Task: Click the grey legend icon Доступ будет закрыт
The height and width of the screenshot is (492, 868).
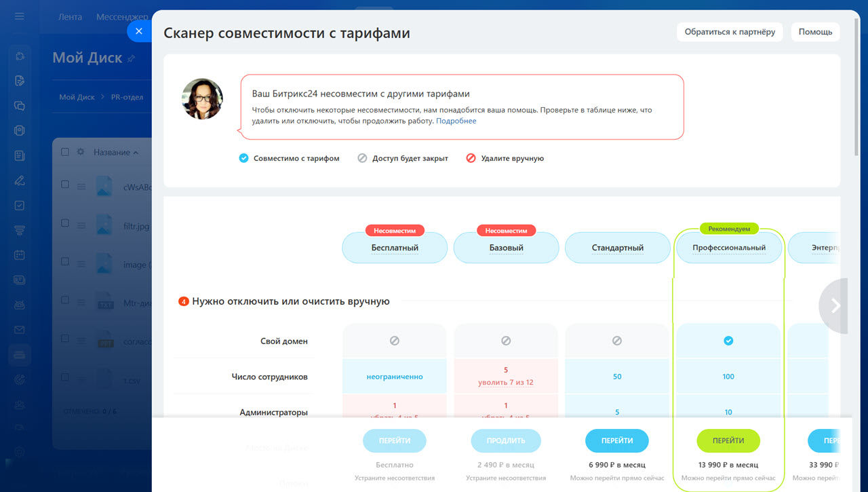Action: tap(362, 158)
